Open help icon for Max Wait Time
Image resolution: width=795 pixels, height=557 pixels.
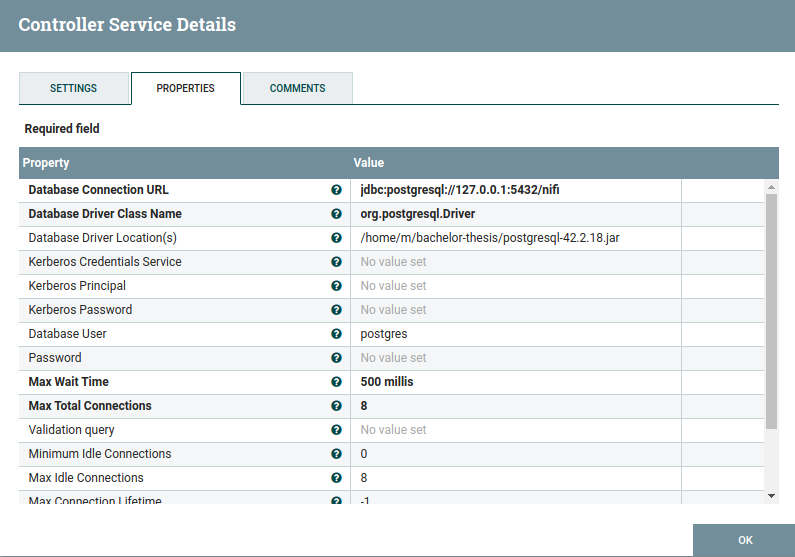click(336, 382)
